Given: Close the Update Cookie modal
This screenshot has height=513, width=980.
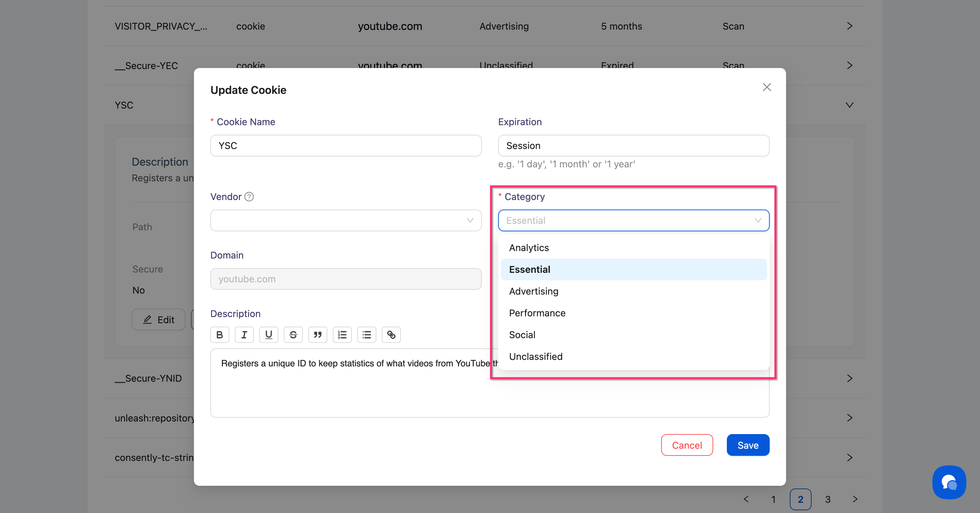Looking at the screenshot, I should click(767, 87).
